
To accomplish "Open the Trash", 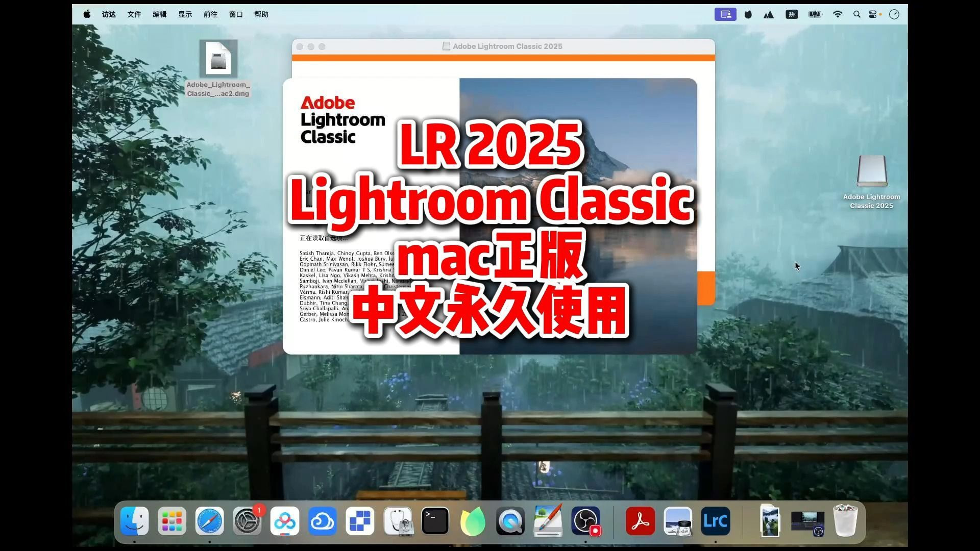I will pyautogui.click(x=845, y=521).
